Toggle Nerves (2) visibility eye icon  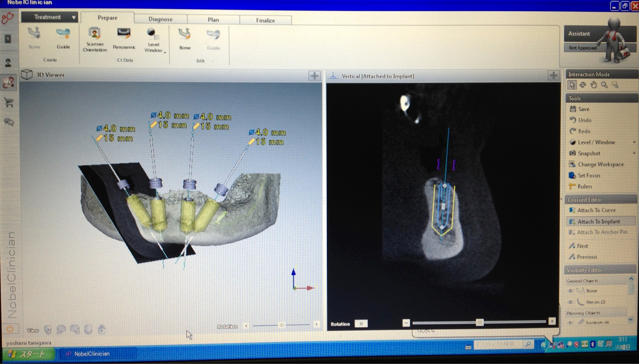click(x=571, y=302)
